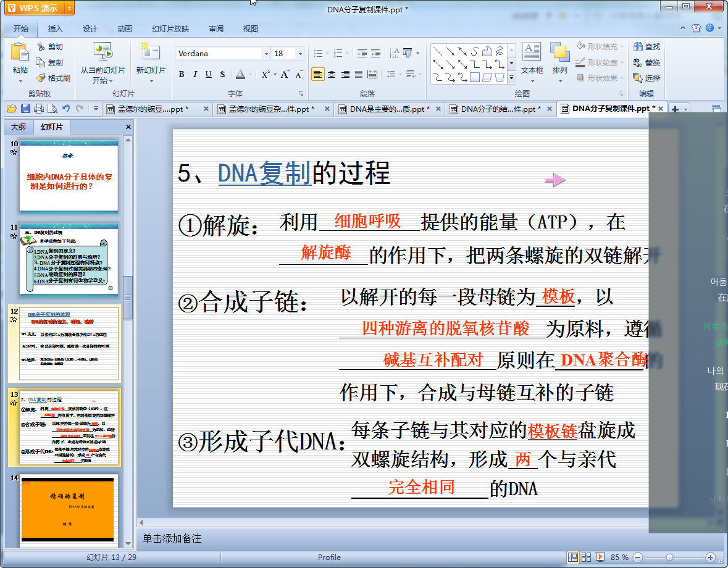Click the superscript X² button

[x=265, y=74]
